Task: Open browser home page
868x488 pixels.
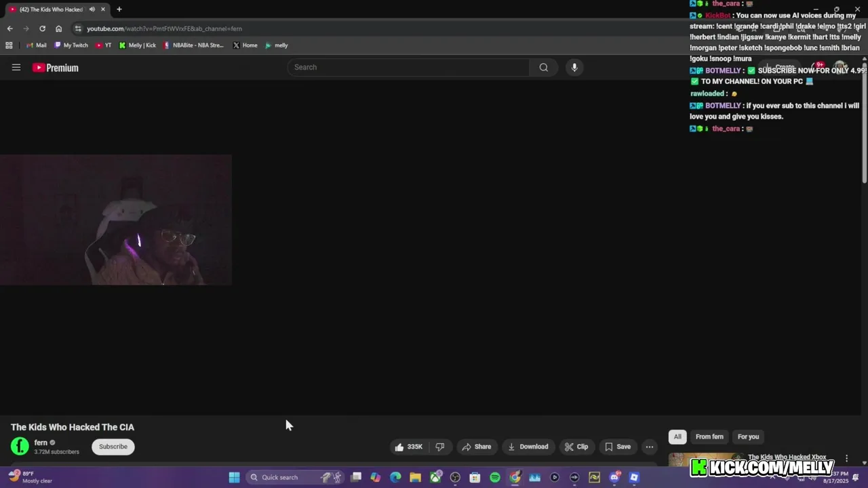Action: pos(58,28)
